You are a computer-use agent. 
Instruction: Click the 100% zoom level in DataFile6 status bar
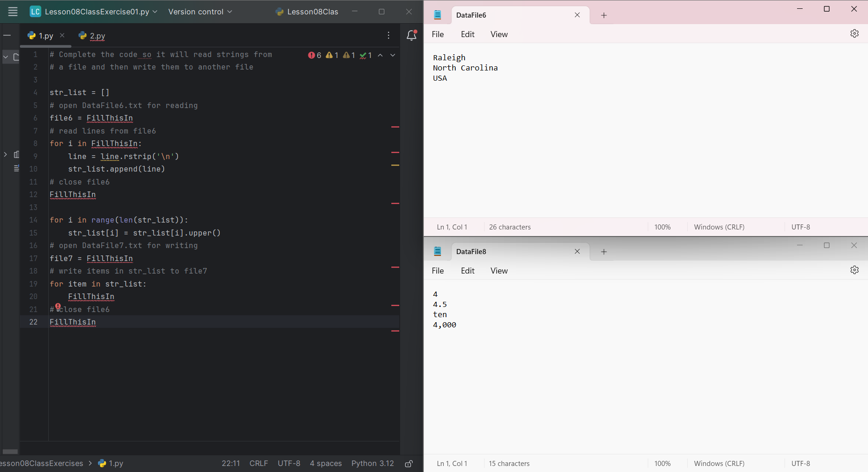pos(662,227)
